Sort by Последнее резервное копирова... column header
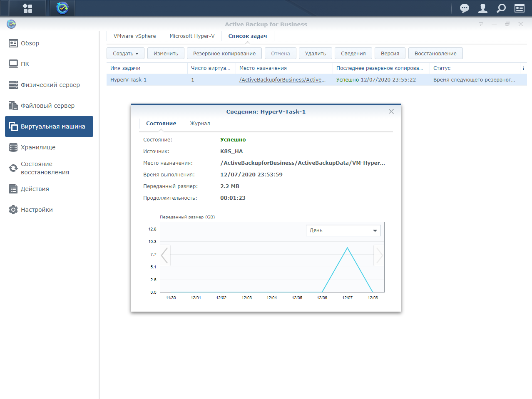The height and width of the screenshot is (399, 532). point(381,68)
